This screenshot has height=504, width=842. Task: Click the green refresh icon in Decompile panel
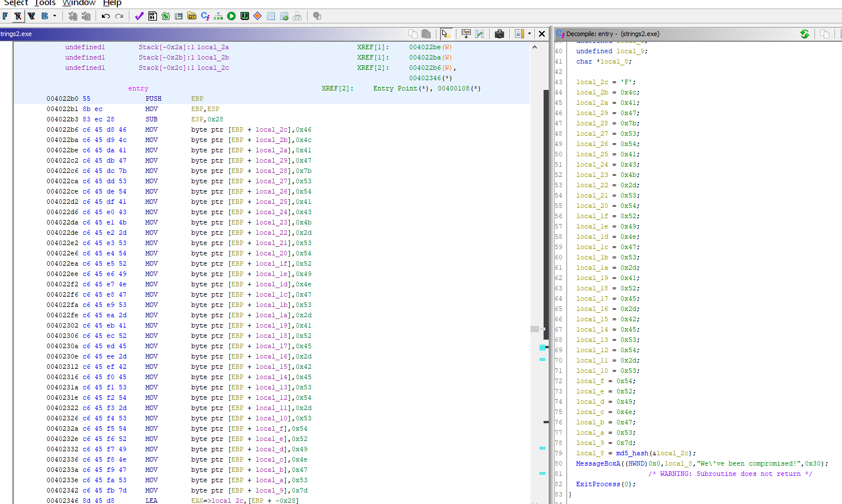coord(805,34)
